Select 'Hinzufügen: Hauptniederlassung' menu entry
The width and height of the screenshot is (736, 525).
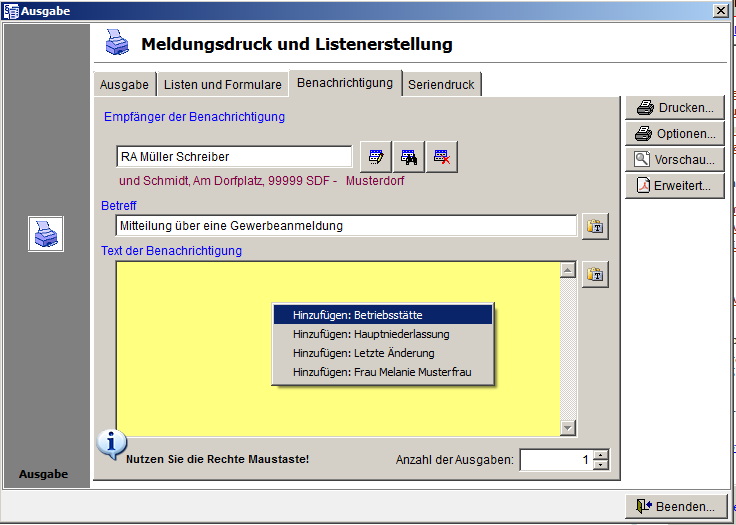click(383, 334)
